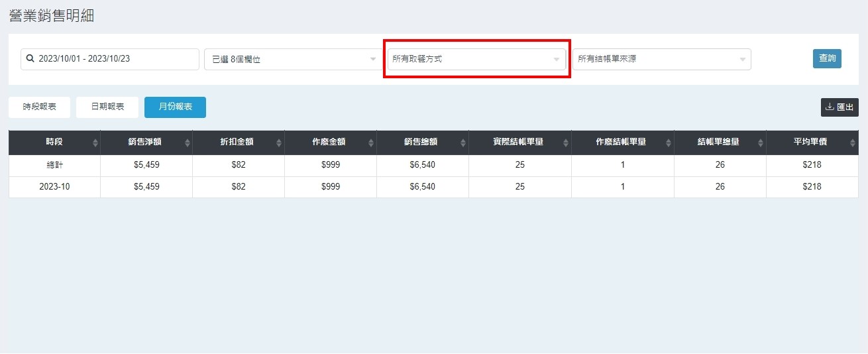Screen dimensions: 868x354
Task: Sort by 平均單價 column sort icon
Action: click(x=852, y=143)
